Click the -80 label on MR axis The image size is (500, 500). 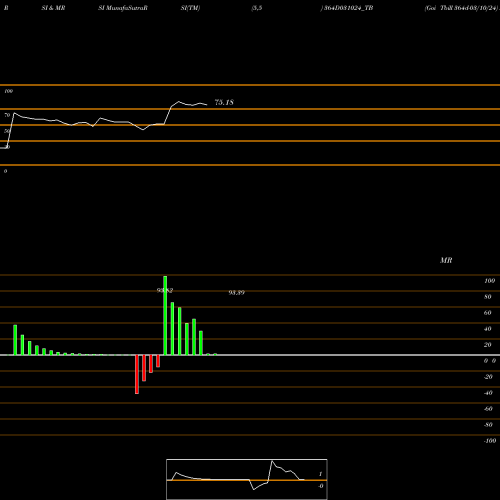pos(488,425)
